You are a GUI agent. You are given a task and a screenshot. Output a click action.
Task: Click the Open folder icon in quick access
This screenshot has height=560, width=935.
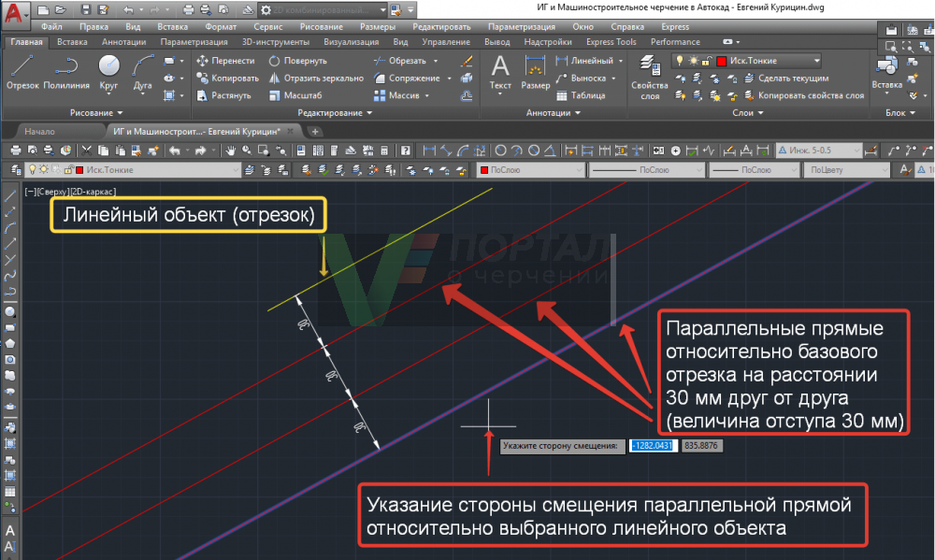(61, 9)
